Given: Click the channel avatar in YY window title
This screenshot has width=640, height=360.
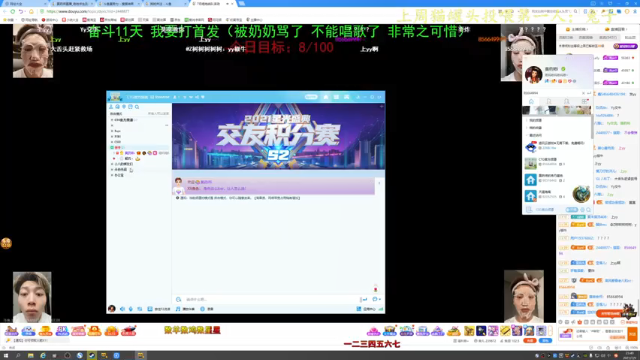Looking at the screenshot, I should (115, 97).
